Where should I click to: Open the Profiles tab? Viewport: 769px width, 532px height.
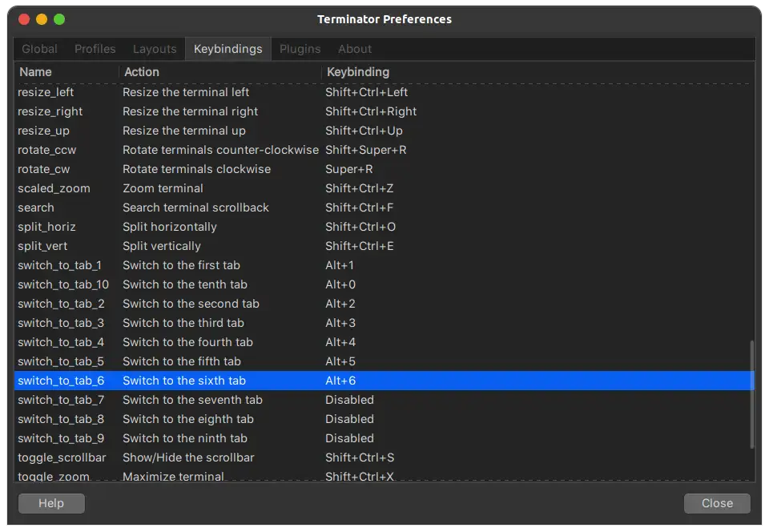(95, 49)
